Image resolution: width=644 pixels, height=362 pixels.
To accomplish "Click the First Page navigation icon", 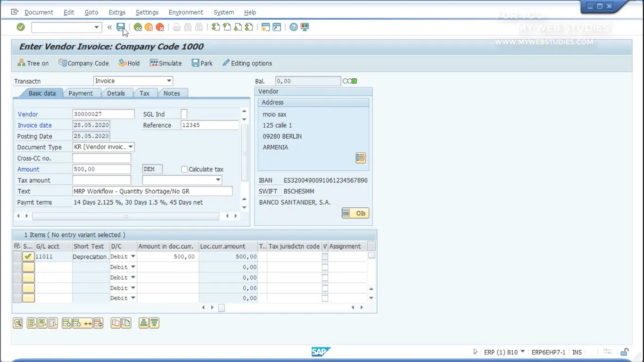I will coord(216,27).
